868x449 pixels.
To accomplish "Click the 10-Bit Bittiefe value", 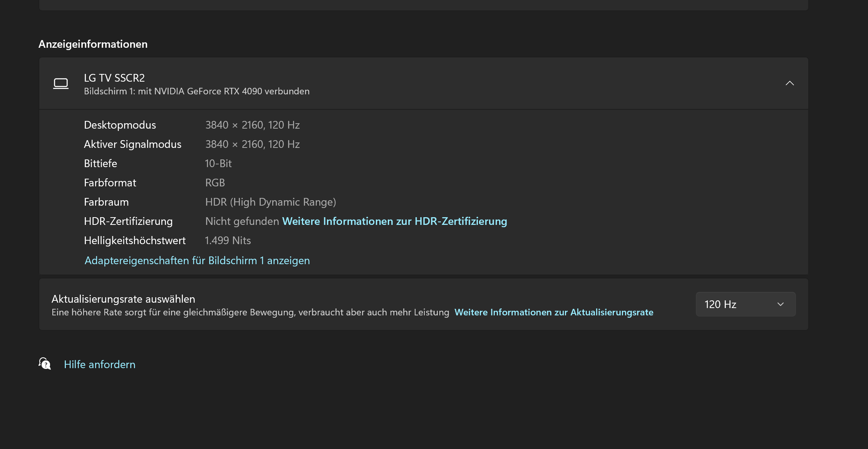I will click(x=218, y=164).
